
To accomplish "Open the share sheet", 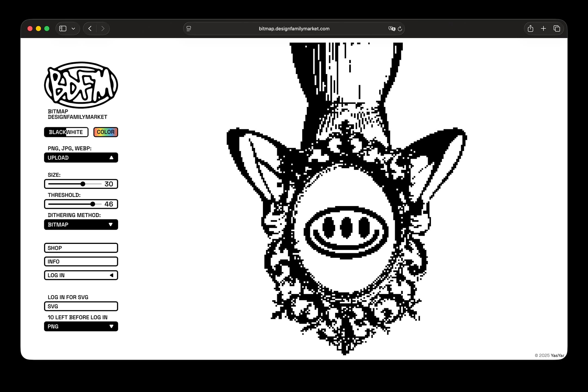I will (530, 28).
